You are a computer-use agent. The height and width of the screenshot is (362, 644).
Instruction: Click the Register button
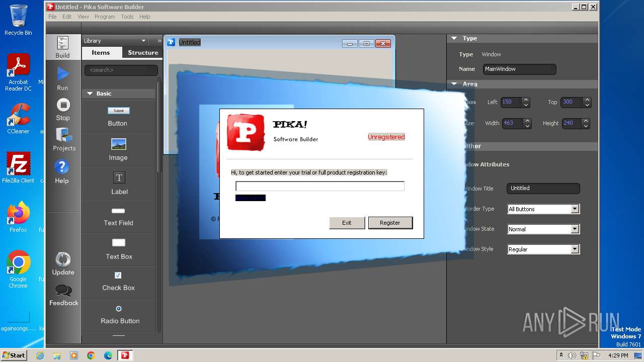point(390,223)
